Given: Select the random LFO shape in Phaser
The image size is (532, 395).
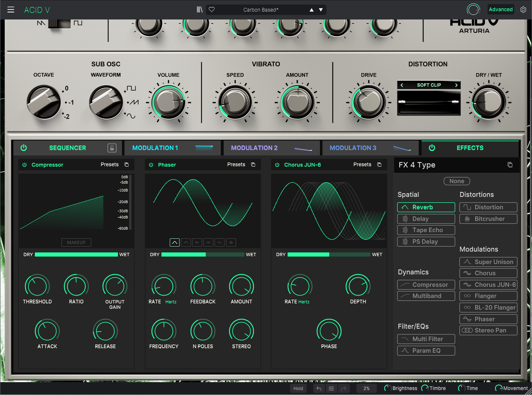Looking at the screenshot, I should pos(231,242).
